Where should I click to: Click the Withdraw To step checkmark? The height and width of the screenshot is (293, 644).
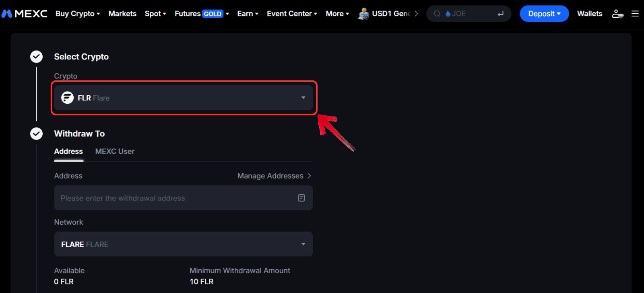tap(36, 133)
